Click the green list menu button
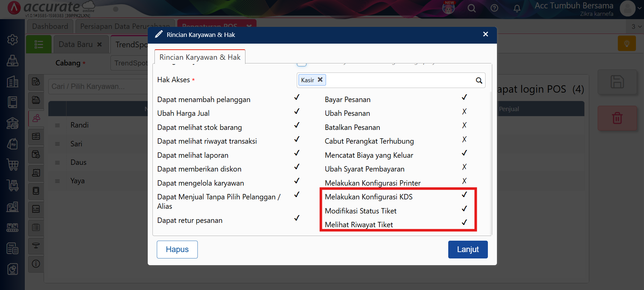The image size is (644, 290). pyautogui.click(x=39, y=44)
